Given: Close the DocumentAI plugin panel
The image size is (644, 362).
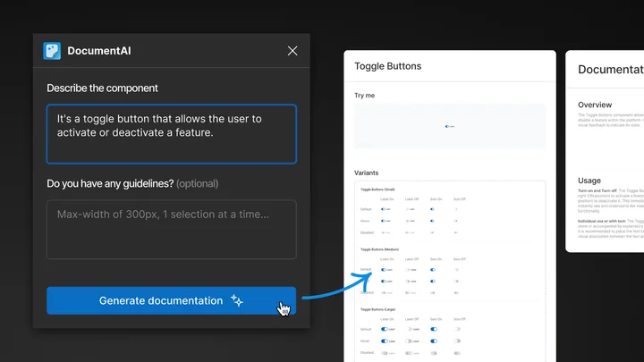Looking at the screenshot, I should coord(292,51).
